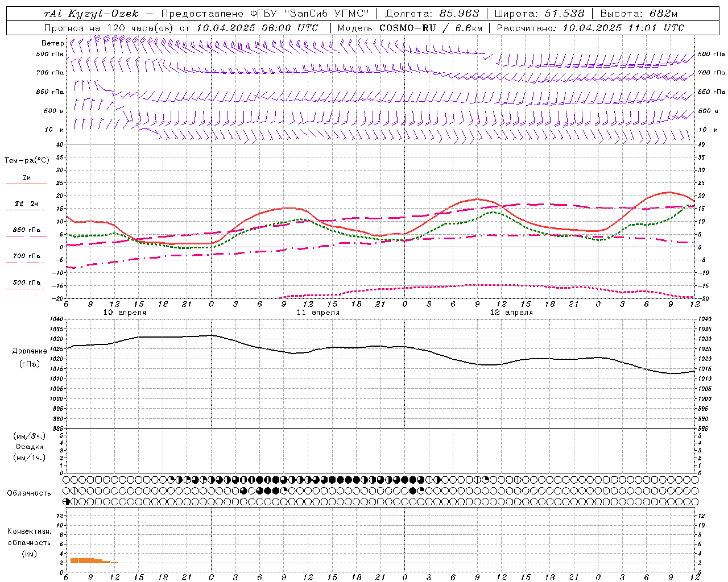This screenshot has width=728, height=582.
Task: Click the plain 2м temperature legend entry
Action: 26,178
